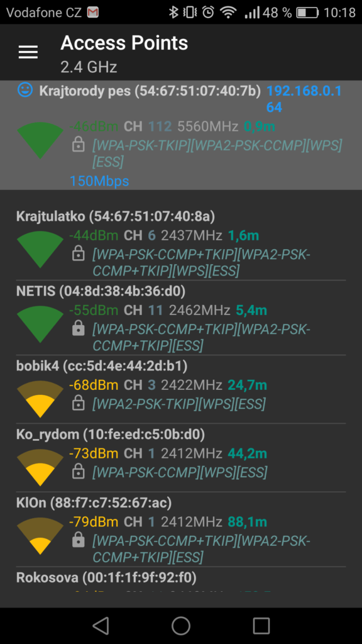
Task: Tap bobik4 yellow signal strength icon
Action: coord(40,399)
